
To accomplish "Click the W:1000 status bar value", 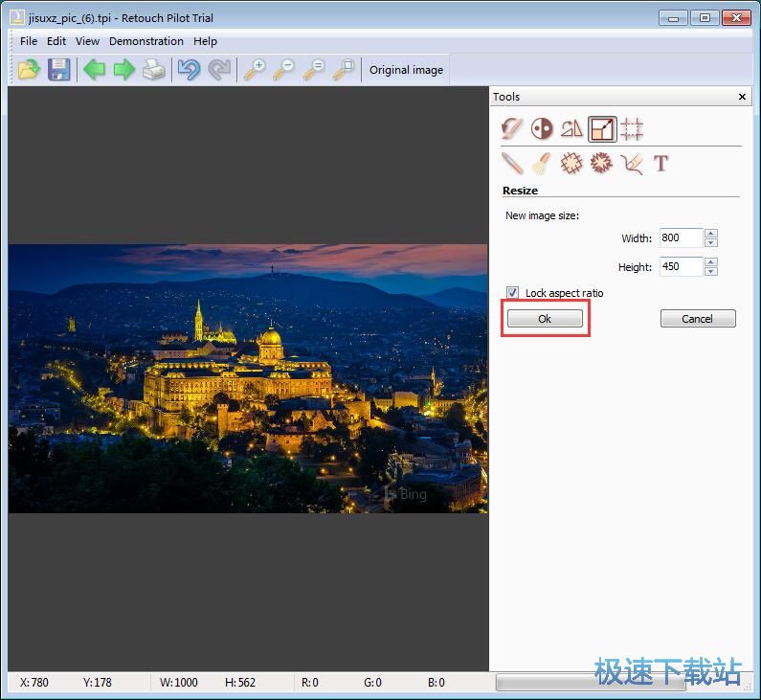I will pos(179,683).
